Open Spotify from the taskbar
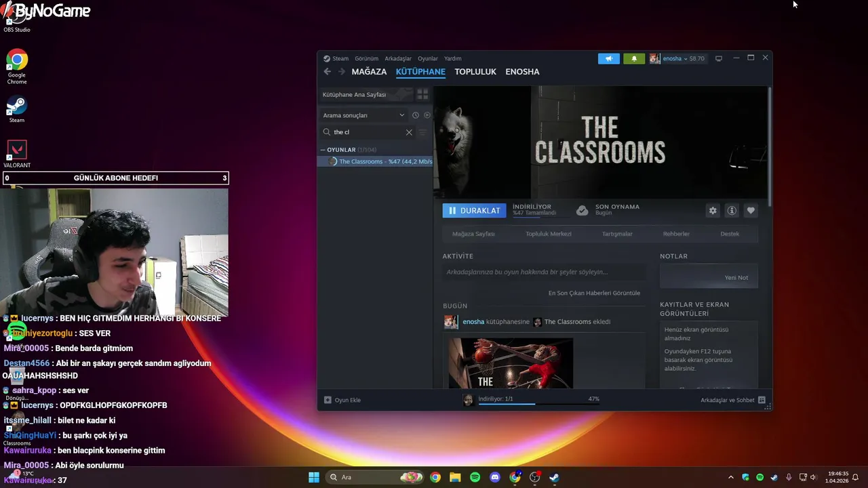The height and width of the screenshot is (488, 868). [x=475, y=477]
